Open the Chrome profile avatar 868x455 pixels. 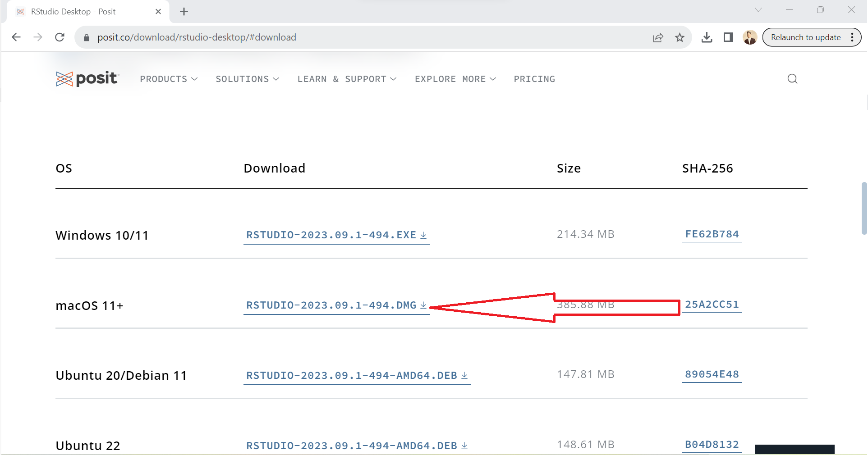coord(750,37)
